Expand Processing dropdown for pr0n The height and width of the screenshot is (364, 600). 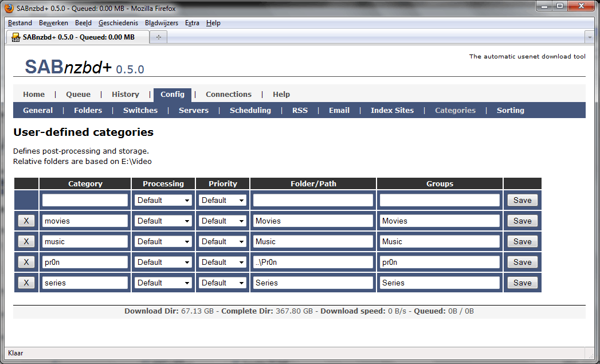click(163, 262)
